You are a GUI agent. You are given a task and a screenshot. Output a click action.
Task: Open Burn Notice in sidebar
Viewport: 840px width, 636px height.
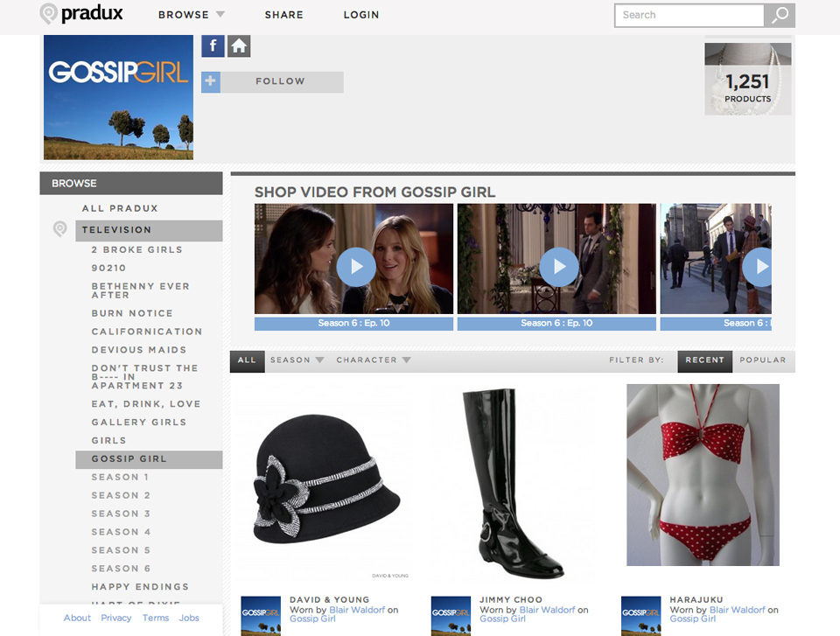pos(132,313)
